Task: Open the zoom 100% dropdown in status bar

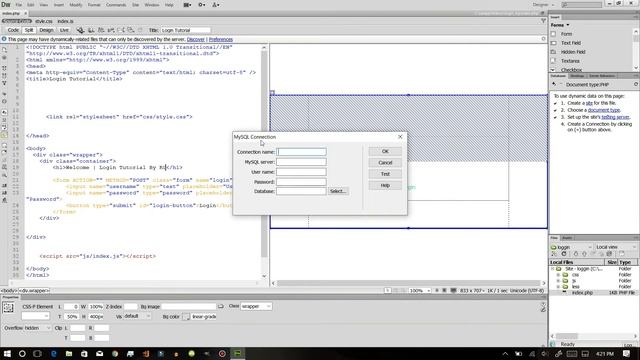Action: [x=420, y=291]
